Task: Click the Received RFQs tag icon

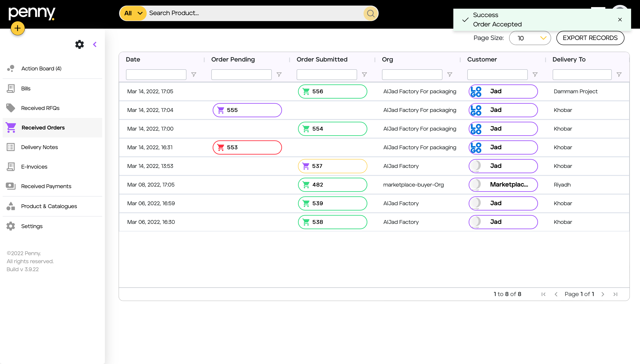Action: click(x=11, y=108)
